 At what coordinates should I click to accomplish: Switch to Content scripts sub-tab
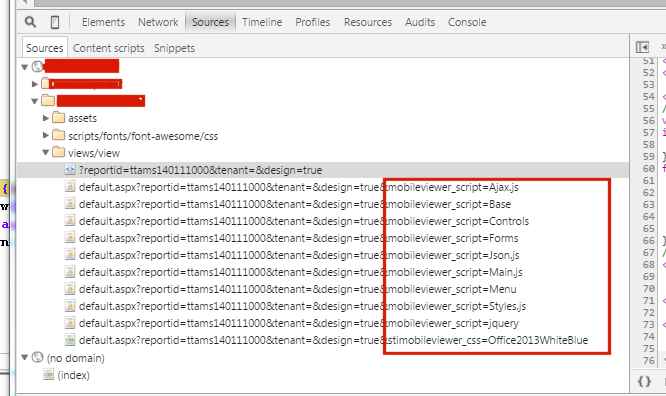pos(109,48)
